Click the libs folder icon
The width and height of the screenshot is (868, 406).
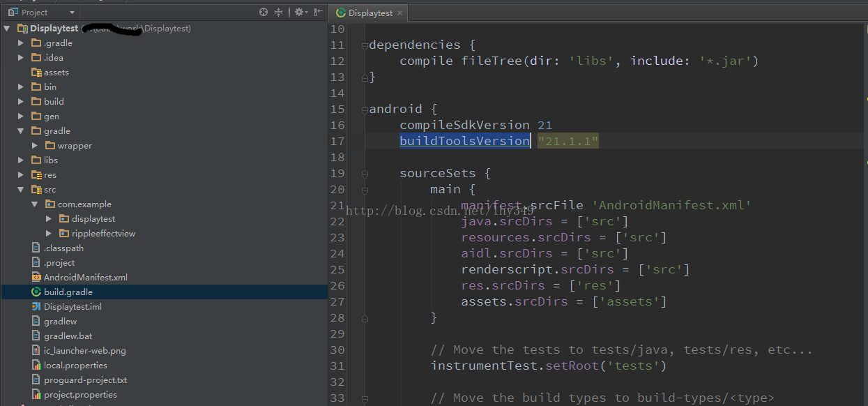pos(36,160)
